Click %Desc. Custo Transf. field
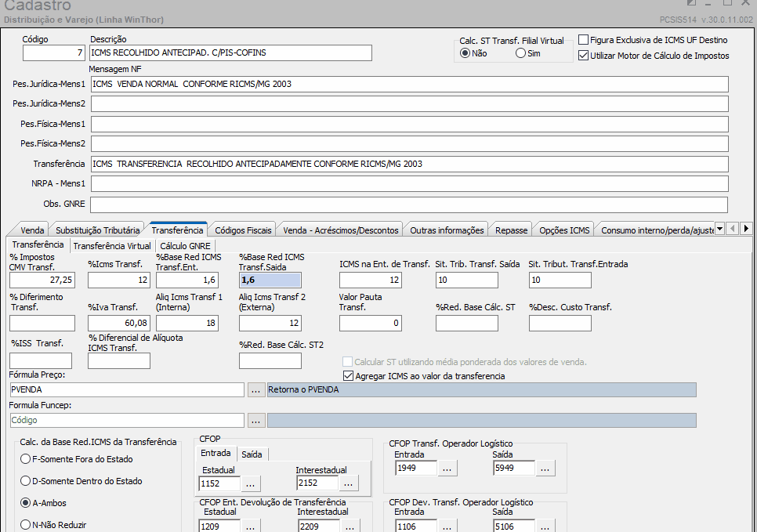The width and height of the screenshot is (757, 532). [x=560, y=323]
